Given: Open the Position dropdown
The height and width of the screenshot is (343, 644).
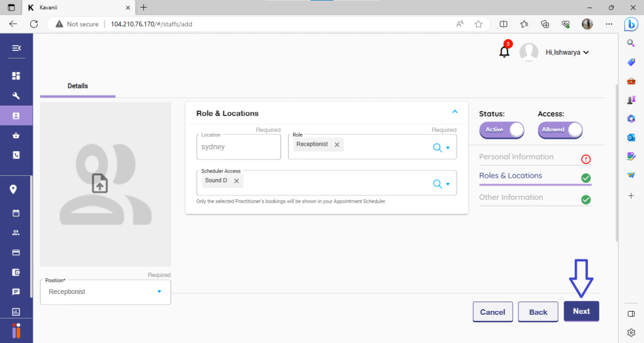Looking at the screenshot, I should point(159,291).
